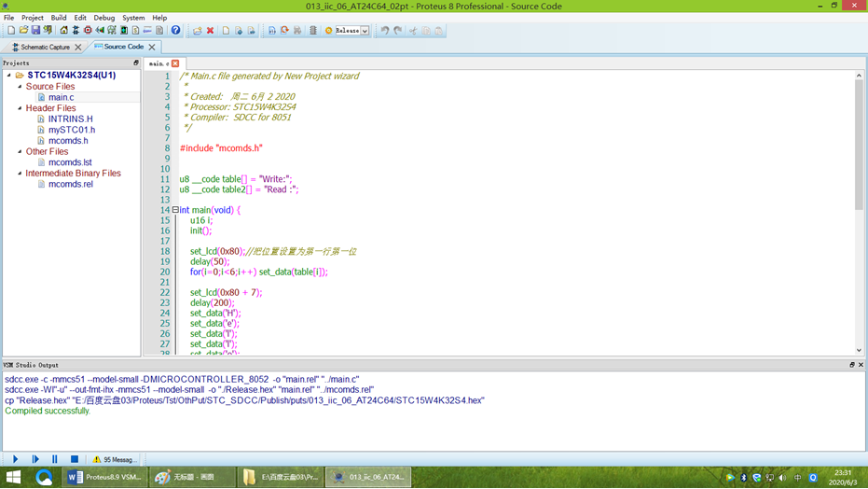Image resolution: width=868 pixels, height=489 pixels.
Task: Open the Word Proteus8.9 taskbar item
Action: point(104,477)
